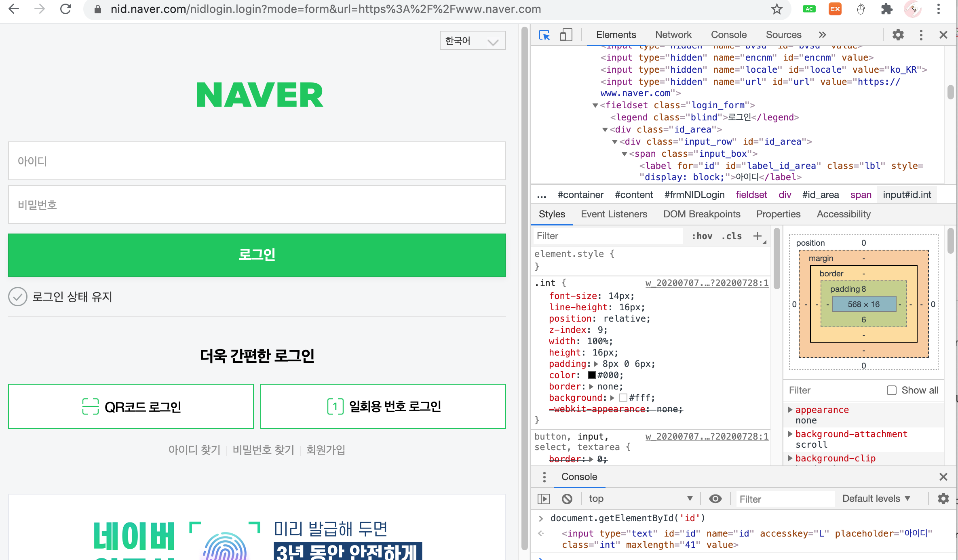Screen dimensions: 958x560
Task: Open the Event Listeners tab
Action: [x=614, y=214]
